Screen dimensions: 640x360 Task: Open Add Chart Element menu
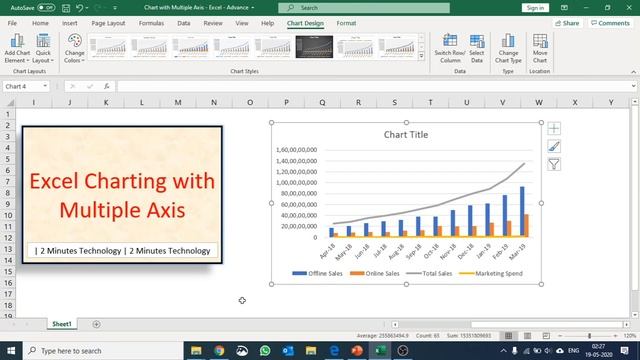click(x=17, y=49)
